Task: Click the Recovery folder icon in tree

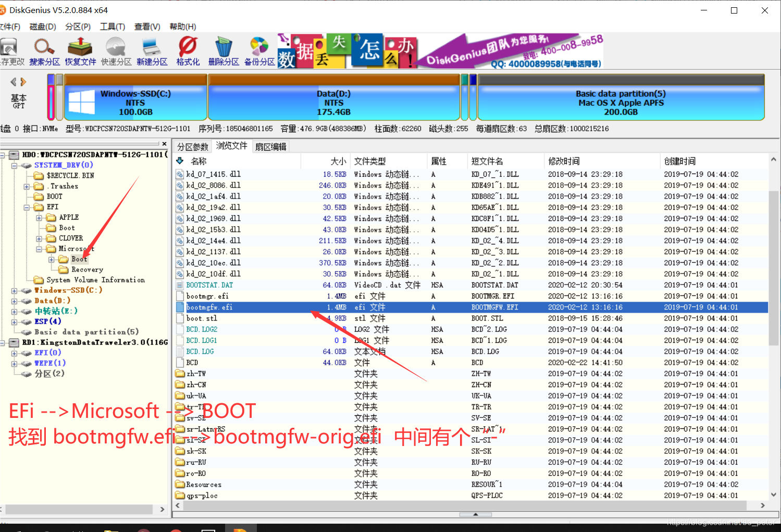Action: click(x=64, y=269)
